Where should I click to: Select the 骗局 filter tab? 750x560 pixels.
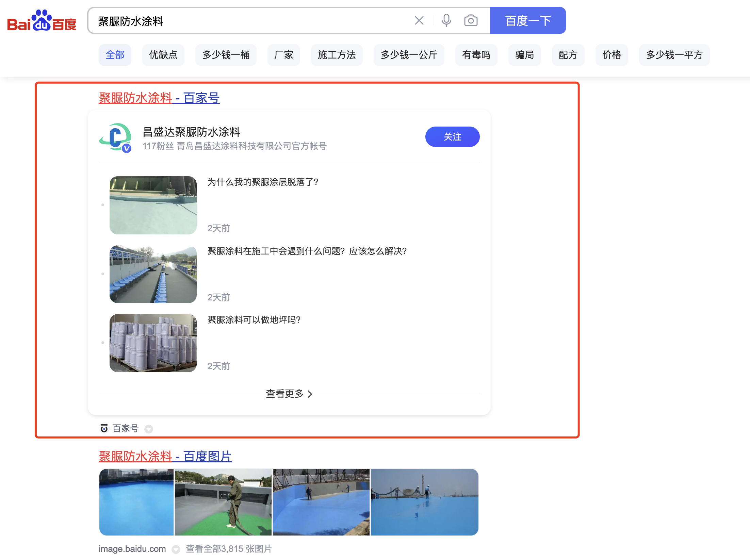pyautogui.click(x=525, y=55)
